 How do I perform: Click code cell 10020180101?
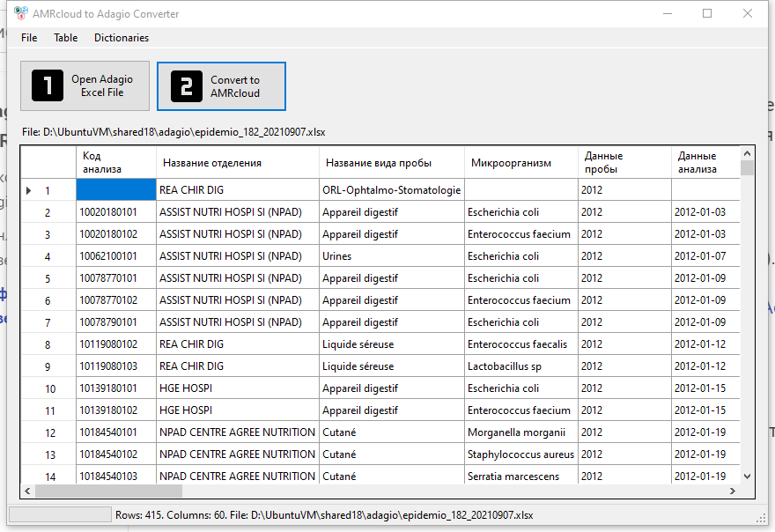(x=116, y=212)
